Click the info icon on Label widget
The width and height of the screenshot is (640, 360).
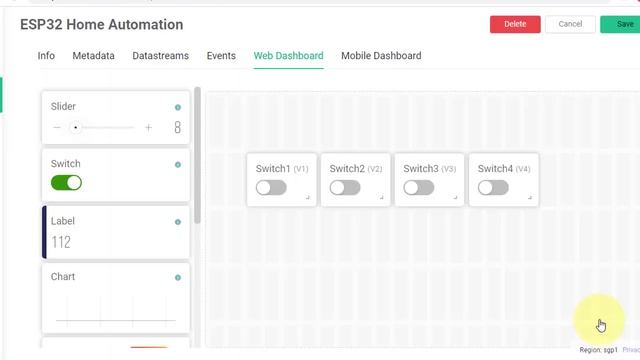pyautogui.click(x=178, y=222)
